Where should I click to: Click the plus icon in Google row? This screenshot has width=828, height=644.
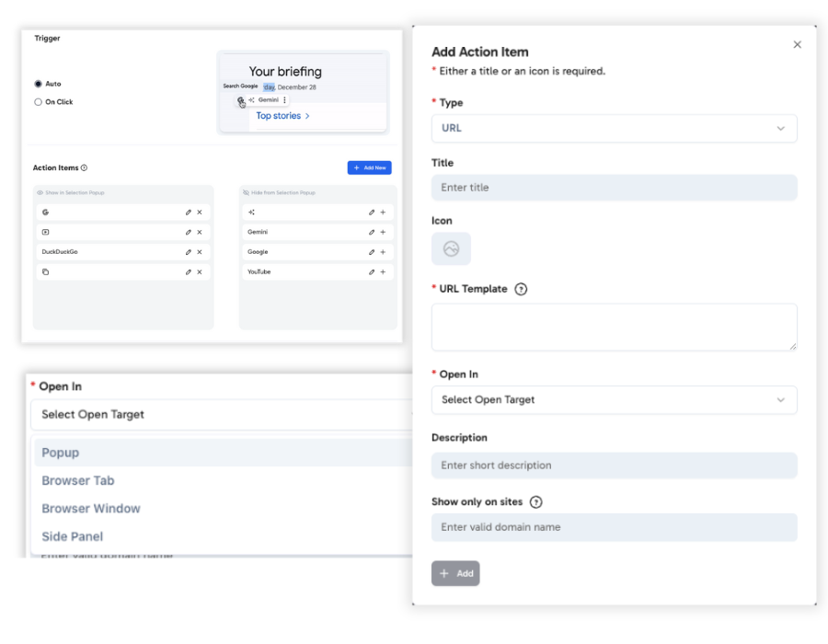point(383,252)
